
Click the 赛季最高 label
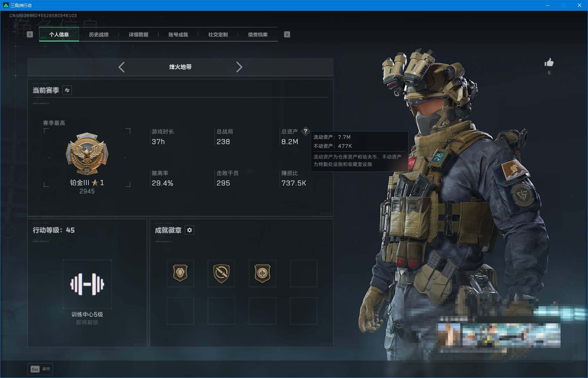click(x=54, y=123)
